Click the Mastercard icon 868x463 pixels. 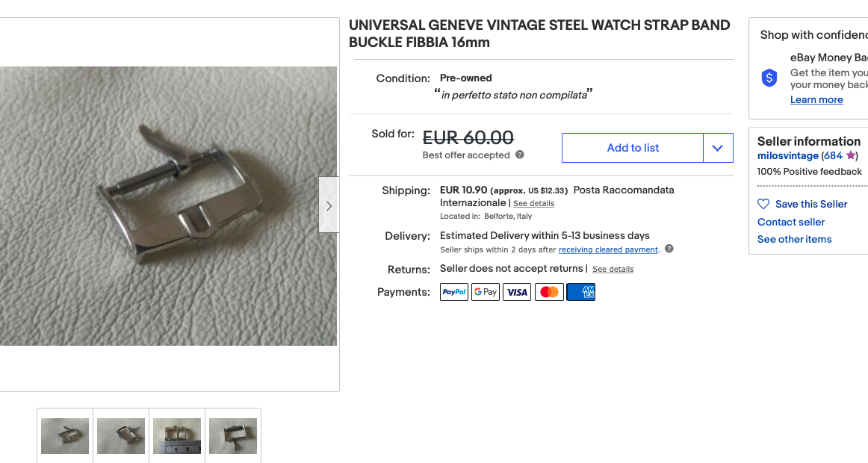549,292
